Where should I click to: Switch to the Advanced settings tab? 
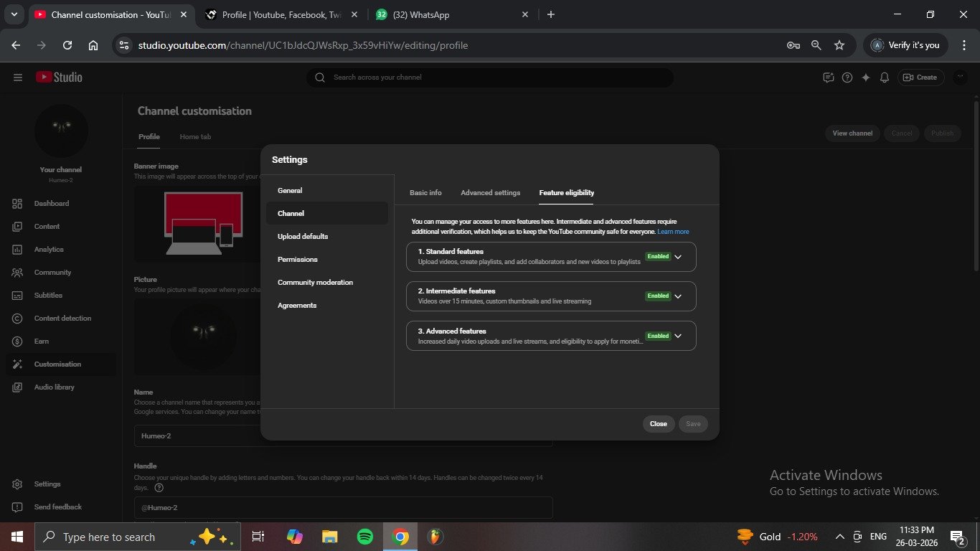click(490, 193)
